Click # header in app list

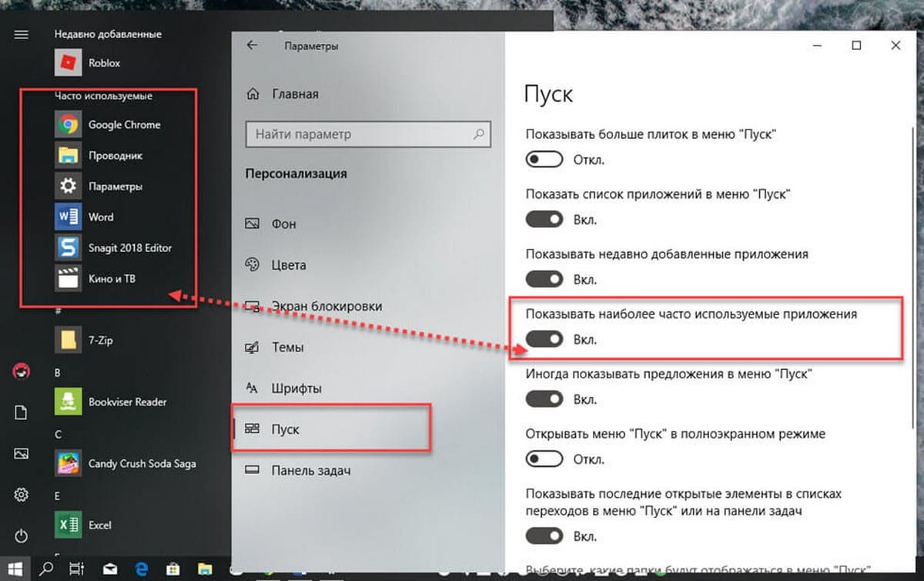point(58,311)
